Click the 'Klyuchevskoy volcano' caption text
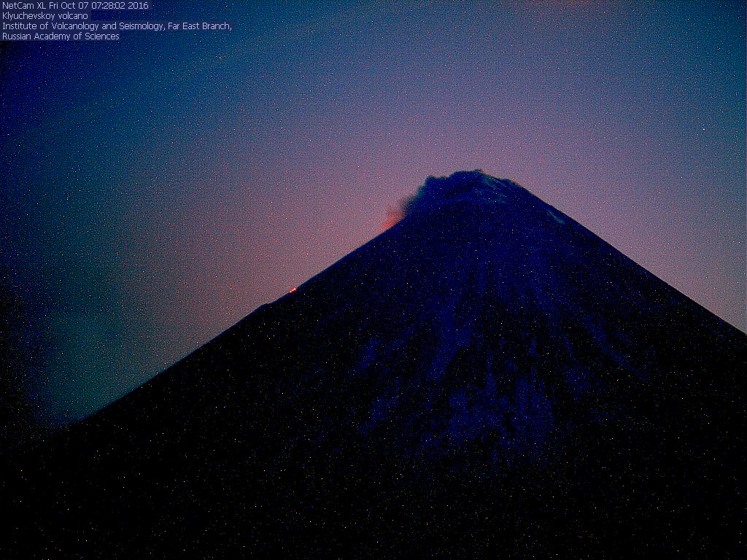Screen dimensions: 747x560 (45, 16)
